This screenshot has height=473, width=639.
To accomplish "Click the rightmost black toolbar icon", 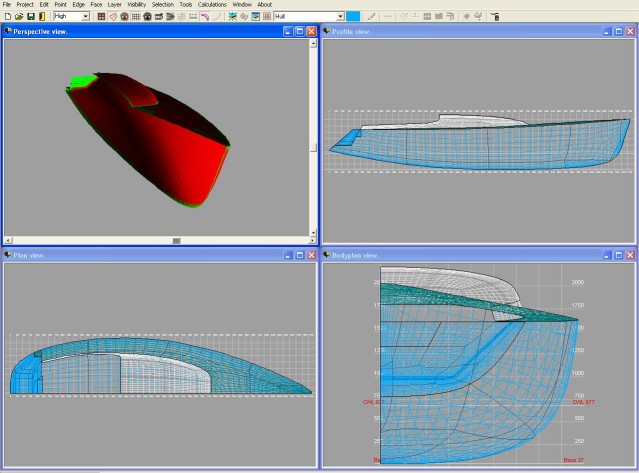I will (x=495, y=17).
